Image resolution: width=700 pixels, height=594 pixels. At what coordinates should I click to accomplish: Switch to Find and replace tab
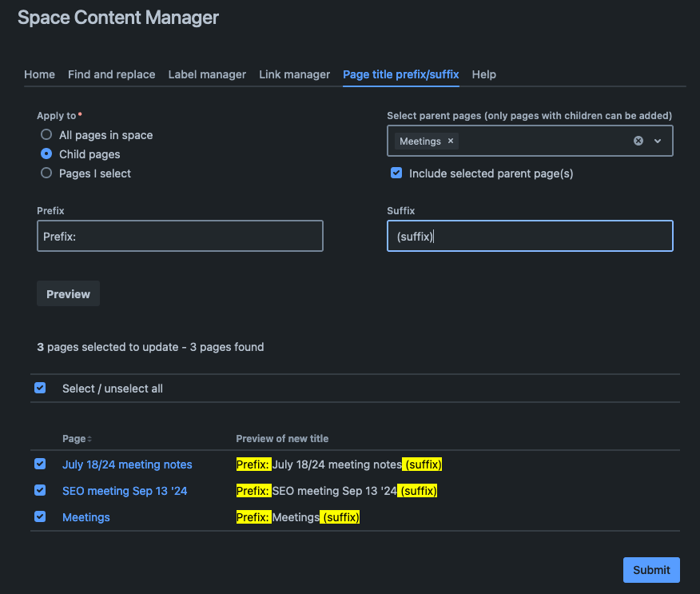tap(112, 74)
